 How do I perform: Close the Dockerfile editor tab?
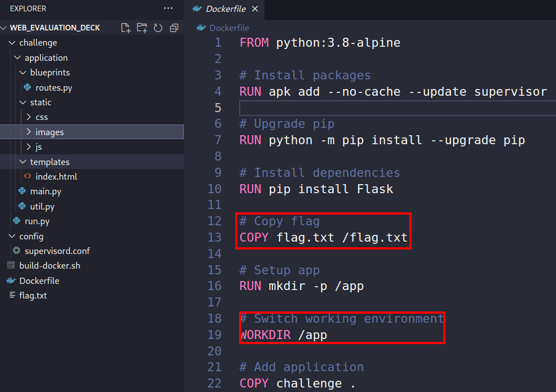(x=255, y=9)
